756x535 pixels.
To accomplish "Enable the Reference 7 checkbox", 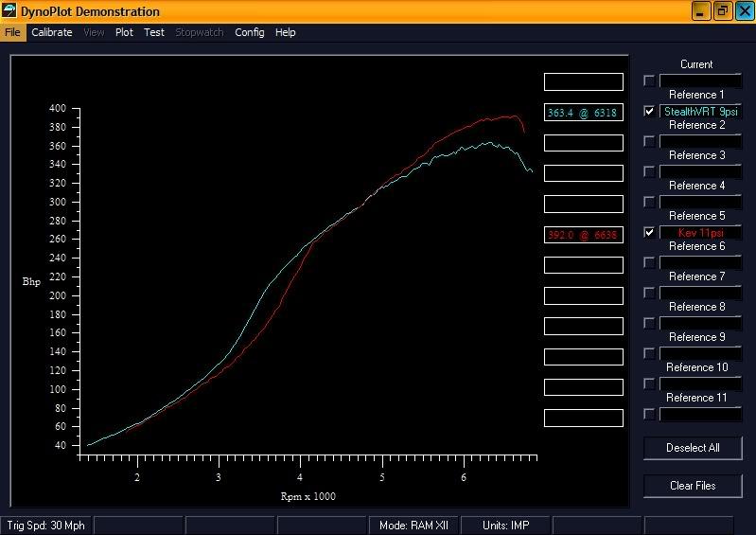I will (649, 293).
